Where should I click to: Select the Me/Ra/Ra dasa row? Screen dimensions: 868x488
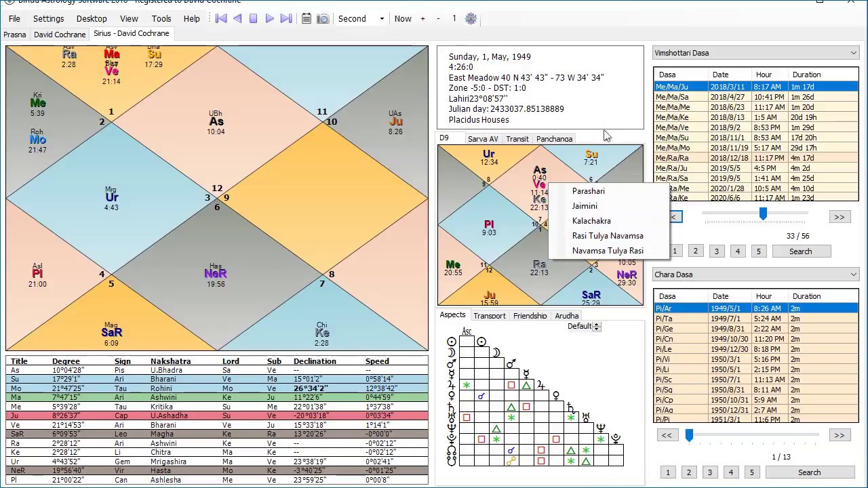pos(755,158)
